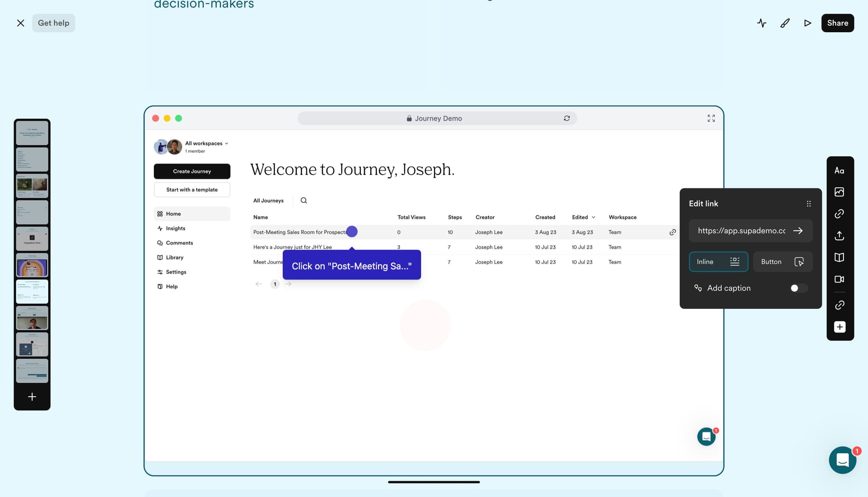Enable the Add caption toggle
The width and height of the screenshot is (868, 497).
pos(798,288)
